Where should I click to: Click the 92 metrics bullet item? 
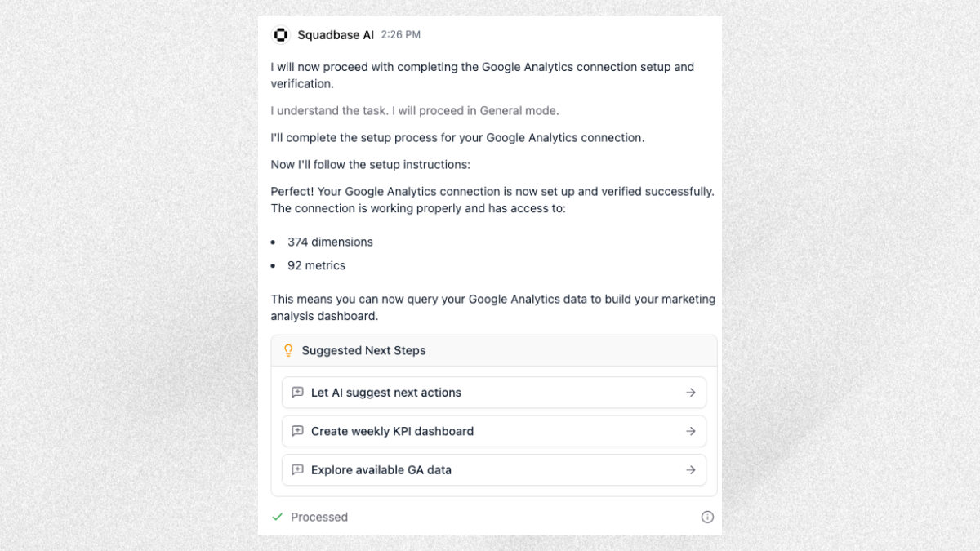[316, 265]
